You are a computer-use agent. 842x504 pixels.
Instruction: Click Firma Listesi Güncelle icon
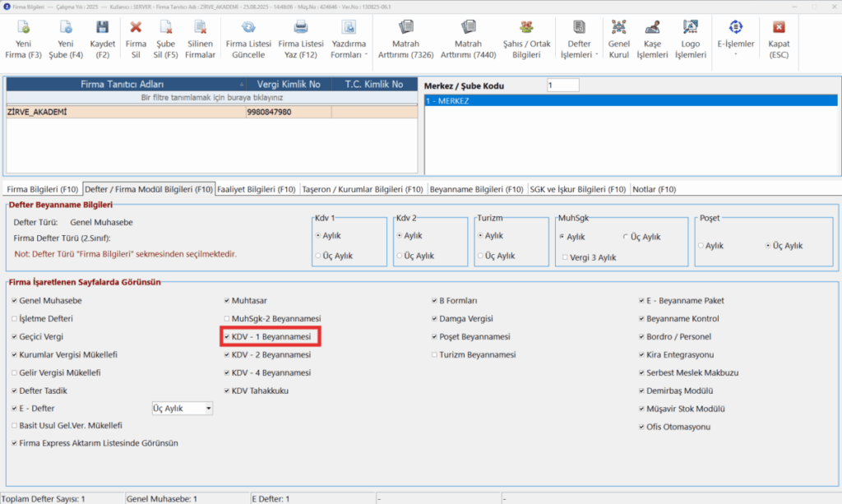tap(248, 27)
